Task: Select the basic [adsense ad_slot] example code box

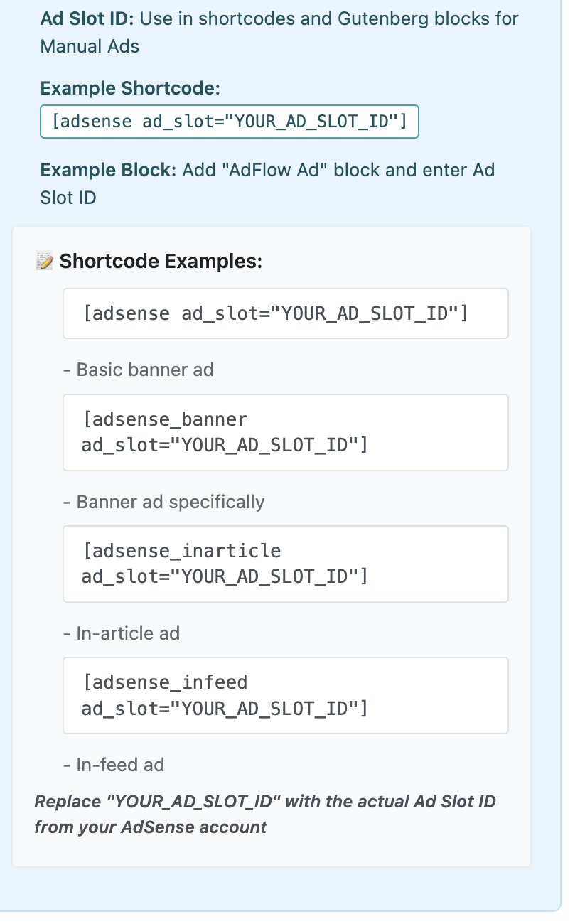Action: click(286, 313)
